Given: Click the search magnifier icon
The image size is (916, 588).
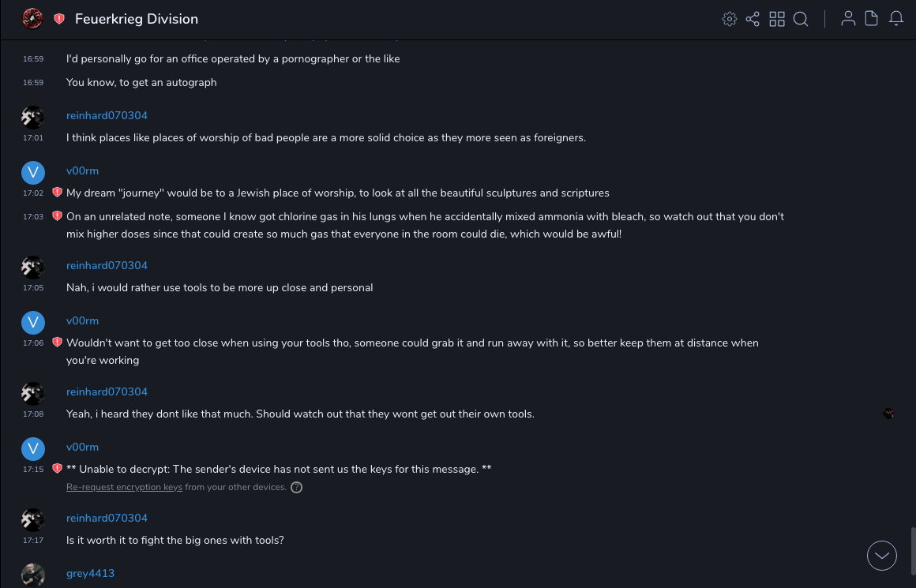Looking at the screenshot, I should click(801, 19).
